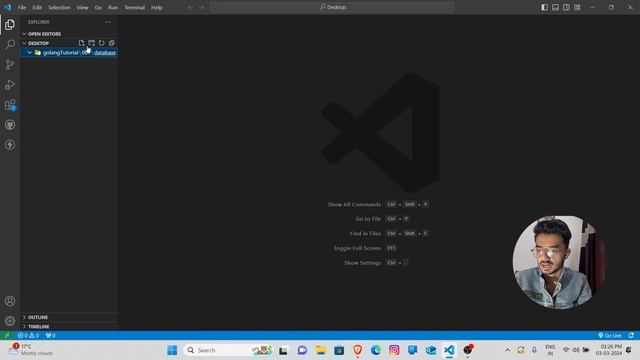Open the Search view in activity bar
The height and width of the screenshot is (360, 640).
pyautogui.click(x=10, y=44)
